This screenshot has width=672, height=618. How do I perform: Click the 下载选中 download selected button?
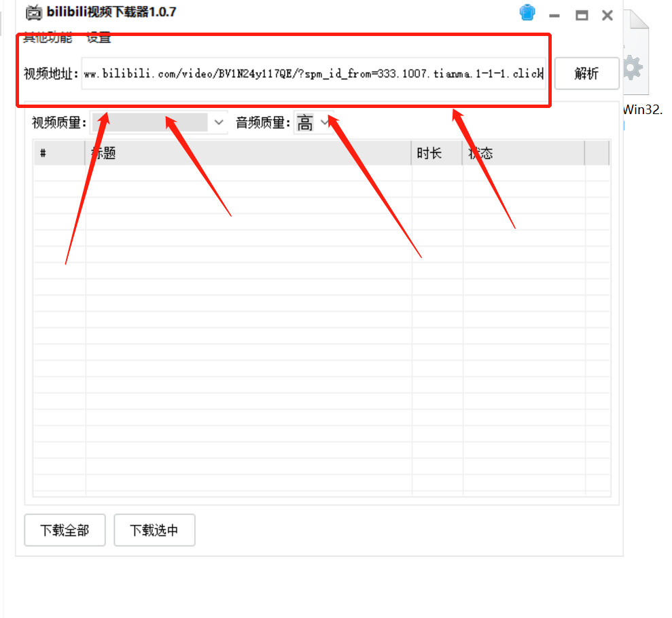tap(154, 530)
